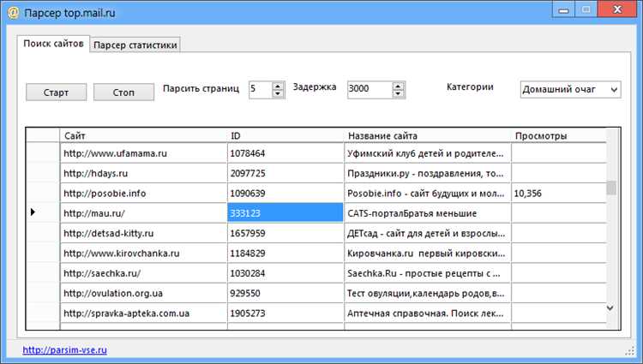Screen dimensions: 643x364
Task: Select the cell http://detsad-kitty.ru
Action: click(x=143, y=233)
